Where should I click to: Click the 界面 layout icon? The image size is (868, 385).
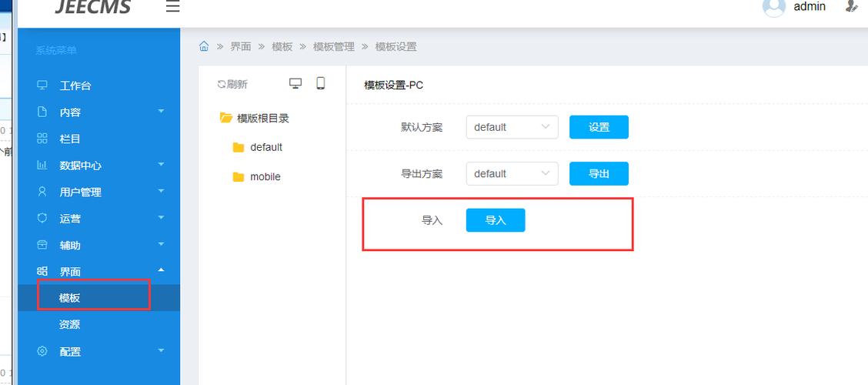42,271
